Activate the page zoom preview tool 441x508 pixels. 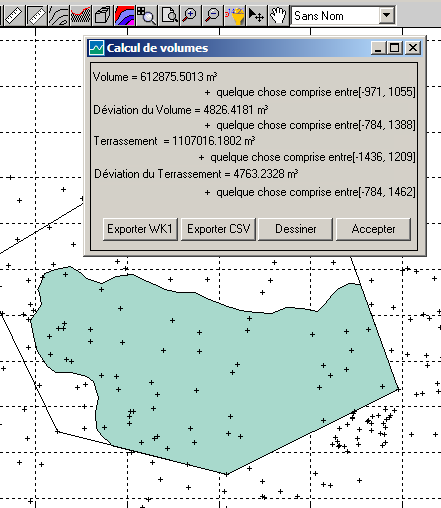[x=169, y=15]
